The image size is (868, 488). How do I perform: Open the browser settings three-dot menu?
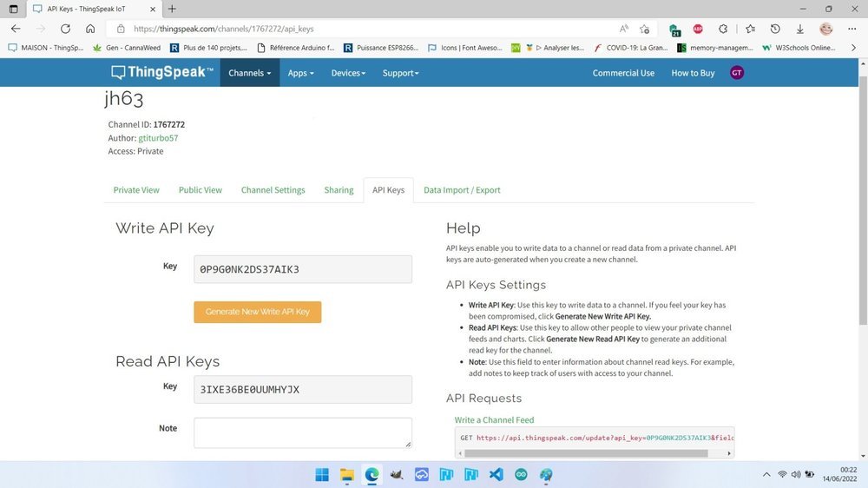point(852,29)
